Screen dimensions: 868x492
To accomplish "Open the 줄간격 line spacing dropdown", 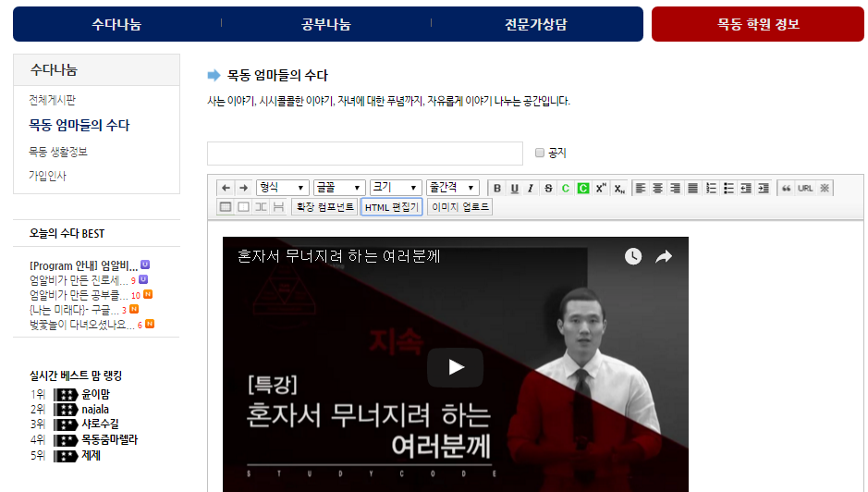I will tap(452, 188).
